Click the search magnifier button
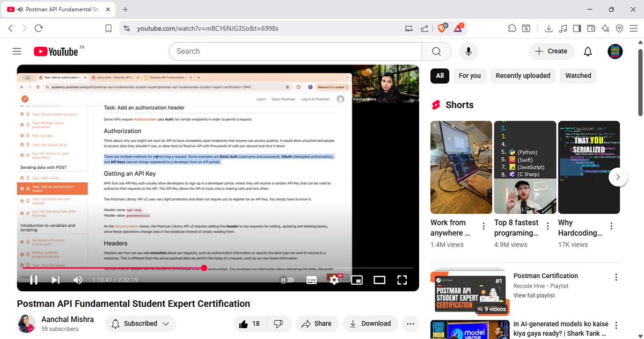 [436, 51]
